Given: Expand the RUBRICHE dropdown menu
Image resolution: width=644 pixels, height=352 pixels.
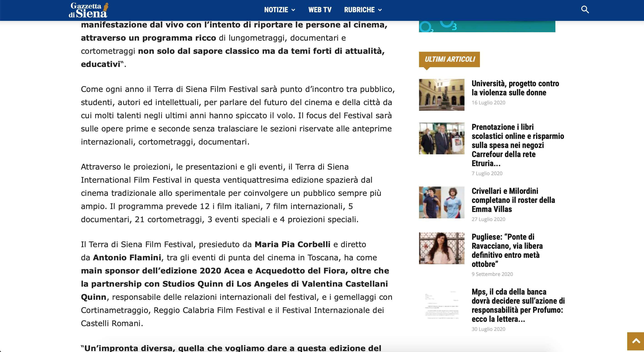Looking at the screenshot, I should [x=363, y=10].
